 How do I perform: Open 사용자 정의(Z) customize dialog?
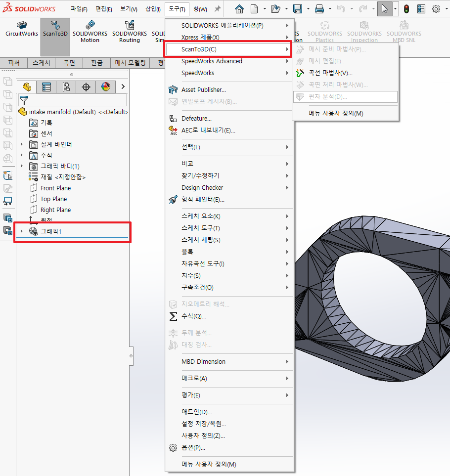pyautogui.click(x=203, y=436)
